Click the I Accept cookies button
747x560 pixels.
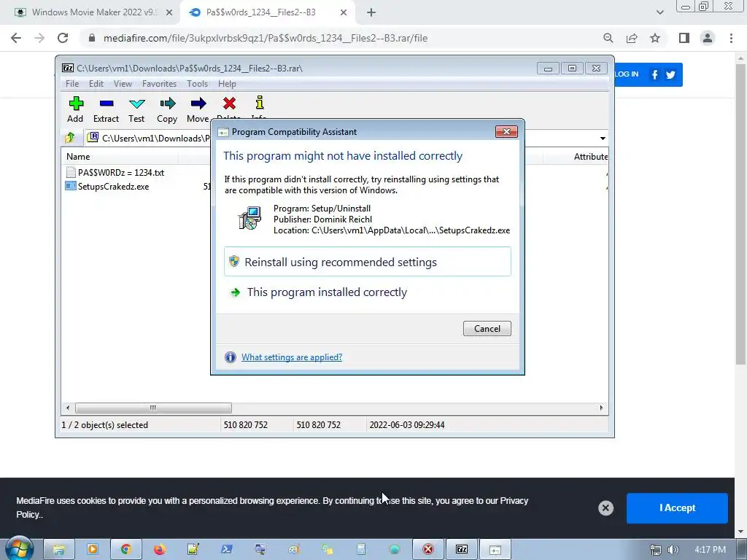pos(677,508)
